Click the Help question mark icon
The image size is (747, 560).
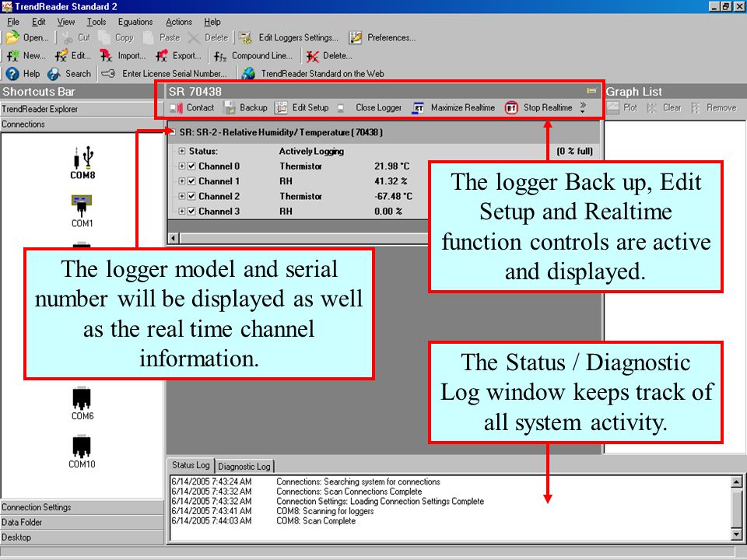point(12,74)
